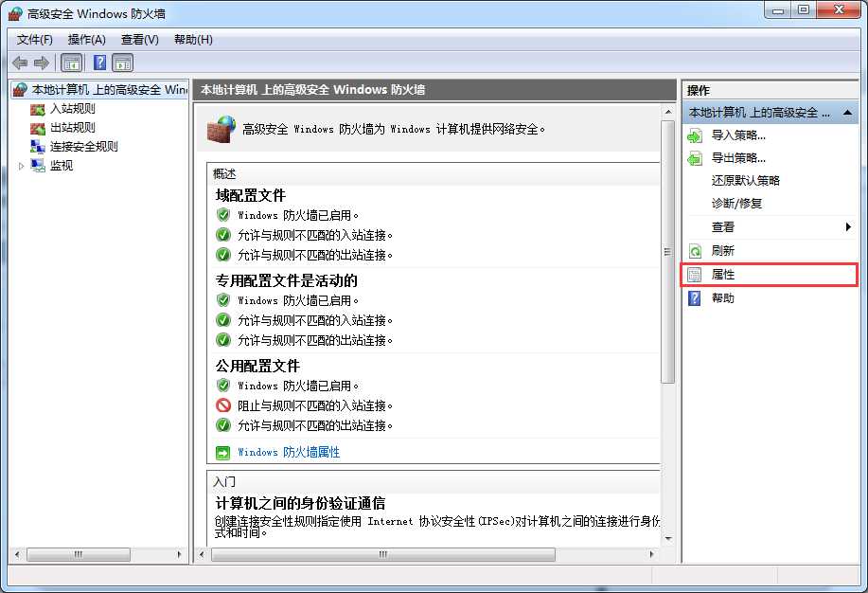The height and width of the screenshot is (593, 868).
Task: Click the 入门 section header
Action: click(x=224, y=482)
